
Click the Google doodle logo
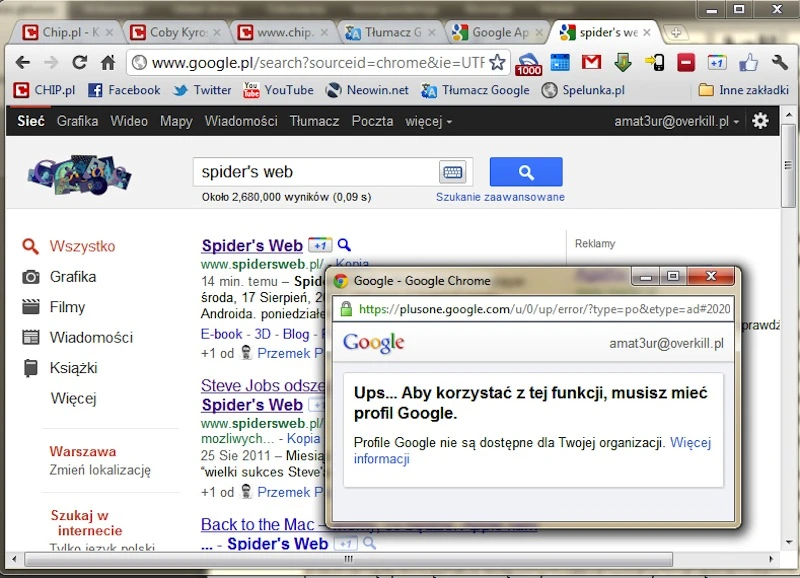pyautogui.click(x=79, y=174)
